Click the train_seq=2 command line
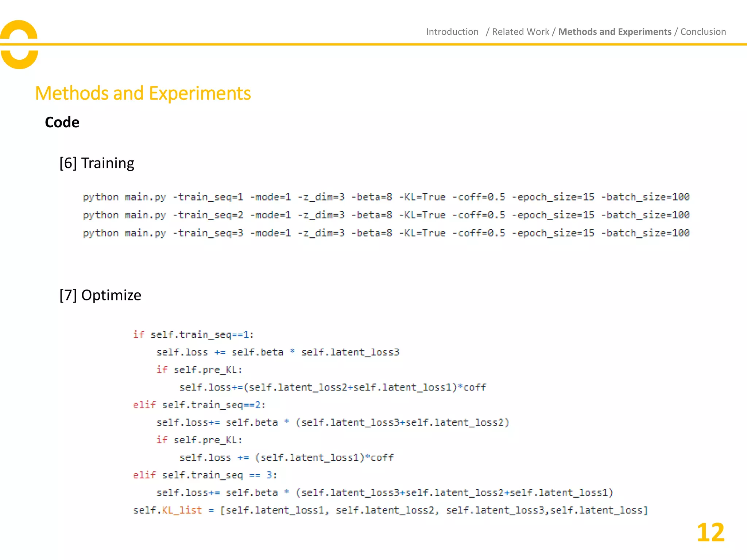The height and width of the screenshot is (560, 747). pyautogui.click(x=386, y=215)
